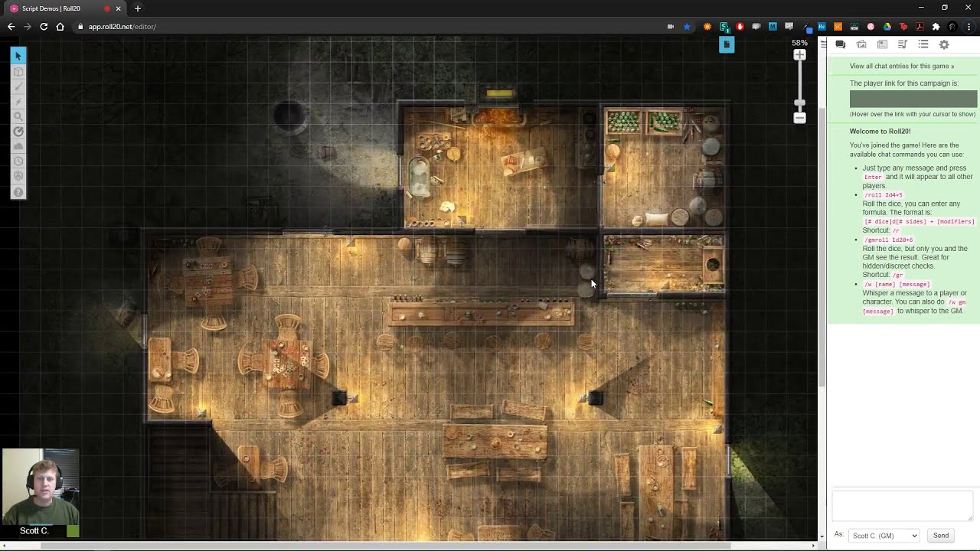Reload the page in the browser
Image resolution: width=980 pixels, height=551 pixels.
pos(44,27)
